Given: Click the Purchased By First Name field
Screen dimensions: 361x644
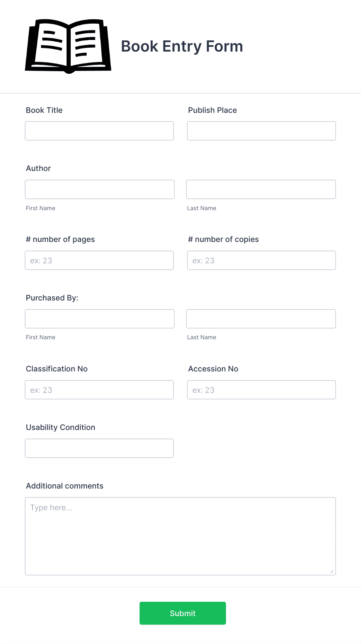Looking at the screenshot, I should coord(99,318).
